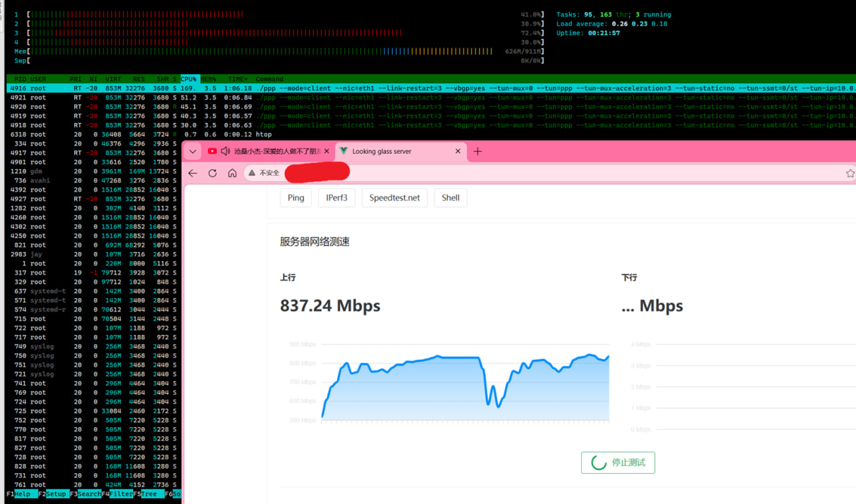
Task: Click the Mem usage meter in htop
Action: point(280,51)
